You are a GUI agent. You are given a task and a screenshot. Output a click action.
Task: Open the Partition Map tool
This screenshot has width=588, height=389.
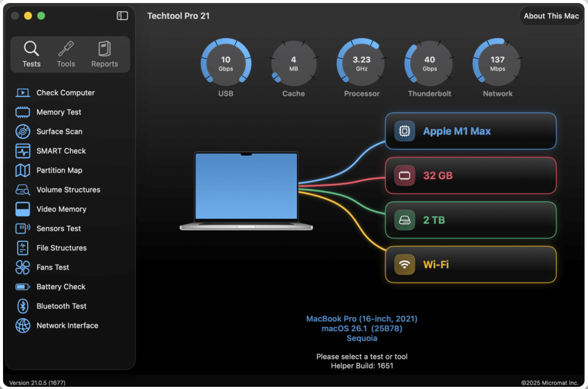tap(59, 170)
